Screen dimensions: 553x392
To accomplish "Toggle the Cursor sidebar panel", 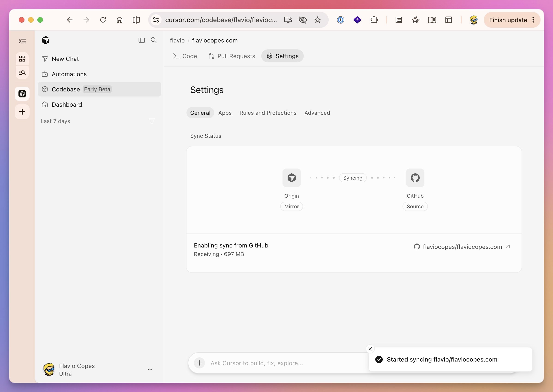I will coord(142,40).
